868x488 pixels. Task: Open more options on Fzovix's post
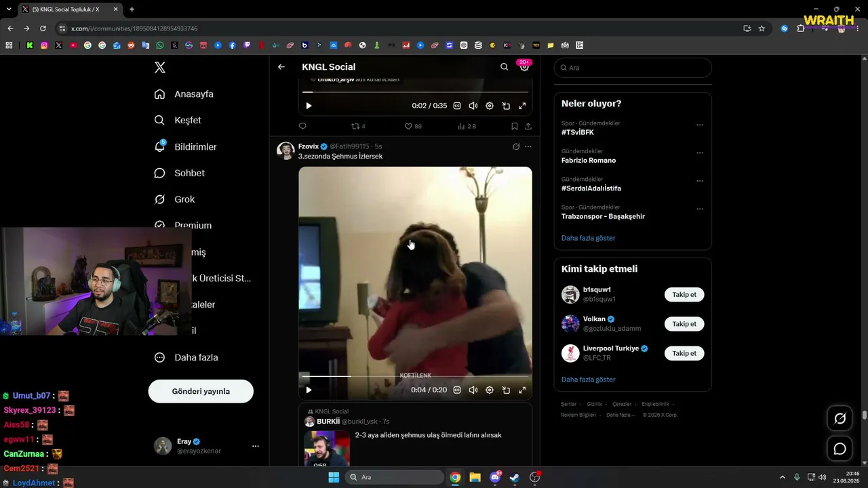click(x=528, y=146)
